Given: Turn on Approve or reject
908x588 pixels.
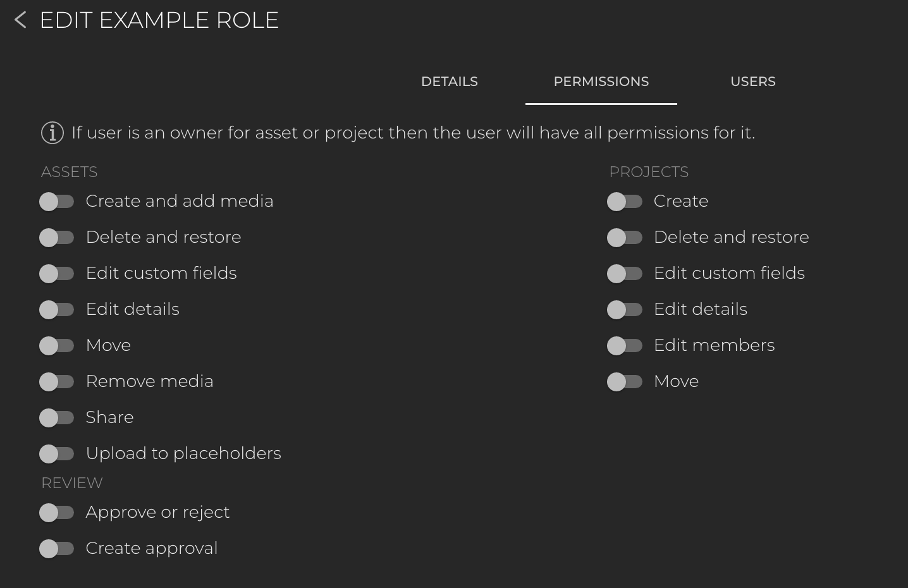Looking at the screenshot, I should coord(57,513).
